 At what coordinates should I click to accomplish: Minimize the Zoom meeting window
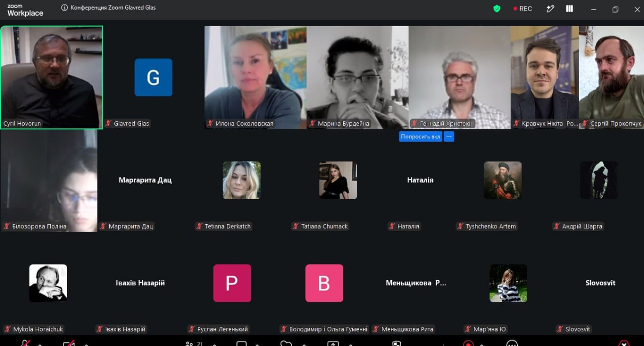click(595, 9)
